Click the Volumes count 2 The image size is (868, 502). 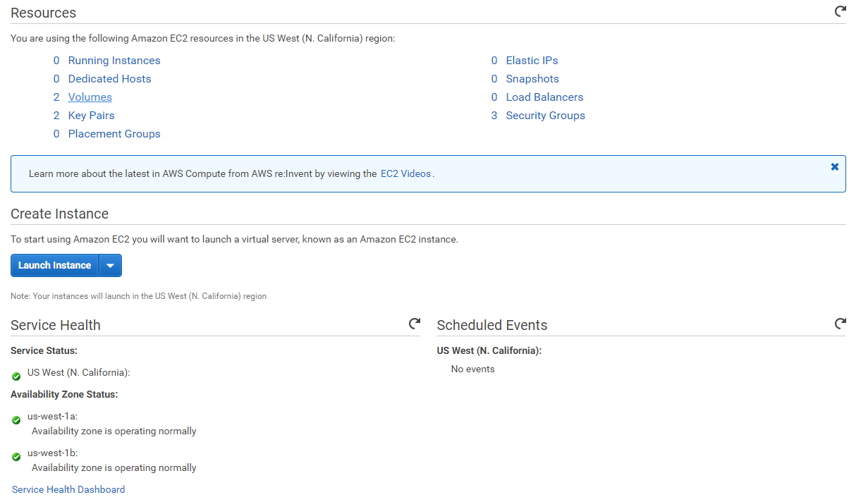(56, 97)
